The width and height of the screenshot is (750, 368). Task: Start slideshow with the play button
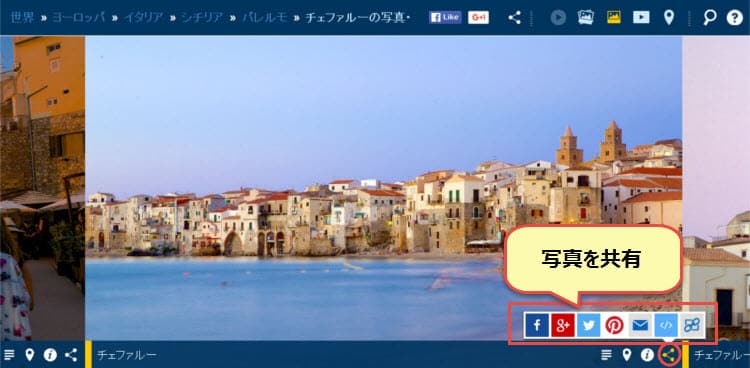coord(558,18)
